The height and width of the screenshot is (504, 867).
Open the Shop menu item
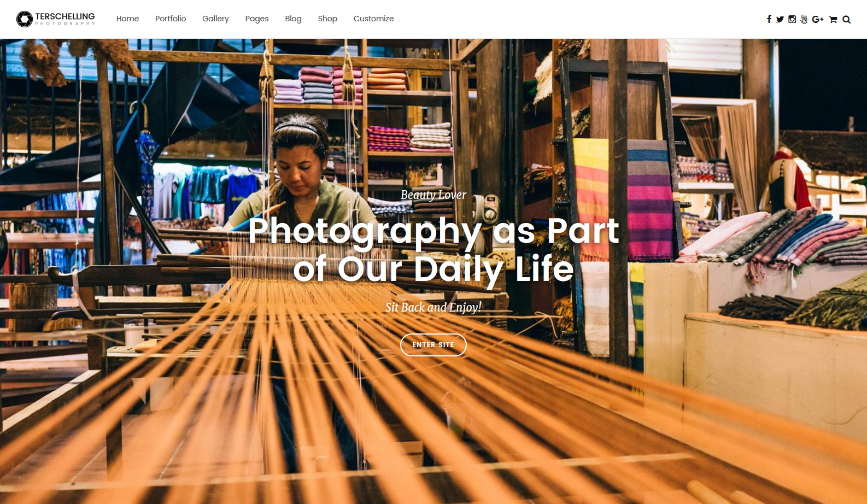tap(327, 19)
